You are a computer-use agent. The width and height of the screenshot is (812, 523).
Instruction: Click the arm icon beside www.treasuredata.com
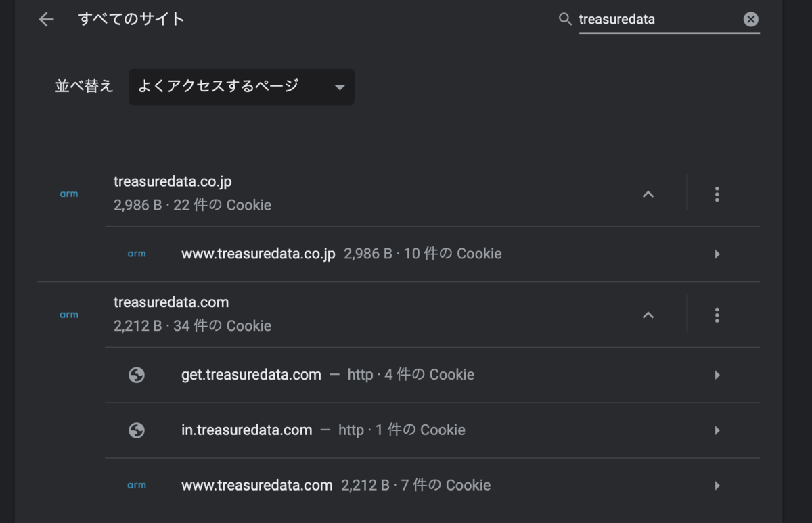click(x=136, y=484)
